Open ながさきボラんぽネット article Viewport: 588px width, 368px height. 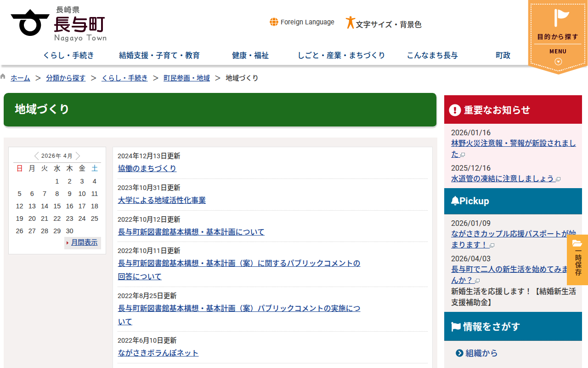pyautogui.click(x=158, y=353)
